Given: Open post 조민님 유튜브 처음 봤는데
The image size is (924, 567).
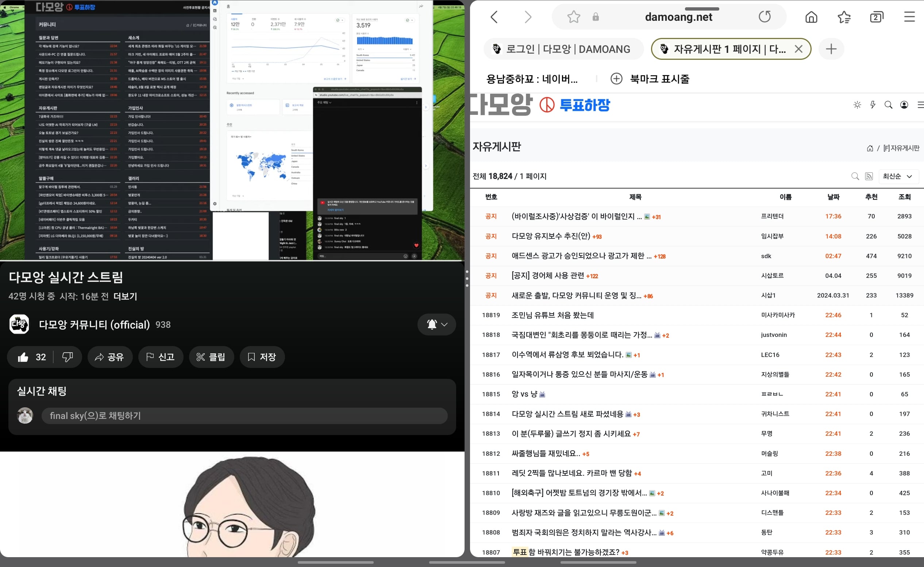Looking at the screenshot, I should pos(553,315).
